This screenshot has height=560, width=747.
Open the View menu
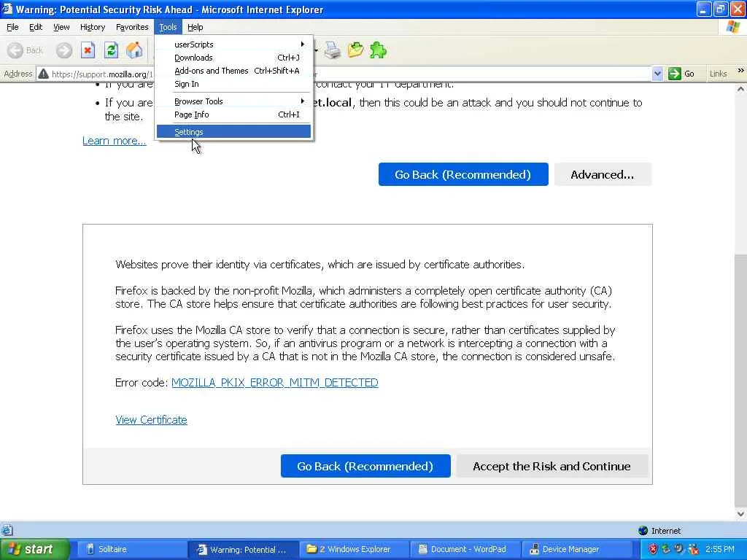click(61, 27)
